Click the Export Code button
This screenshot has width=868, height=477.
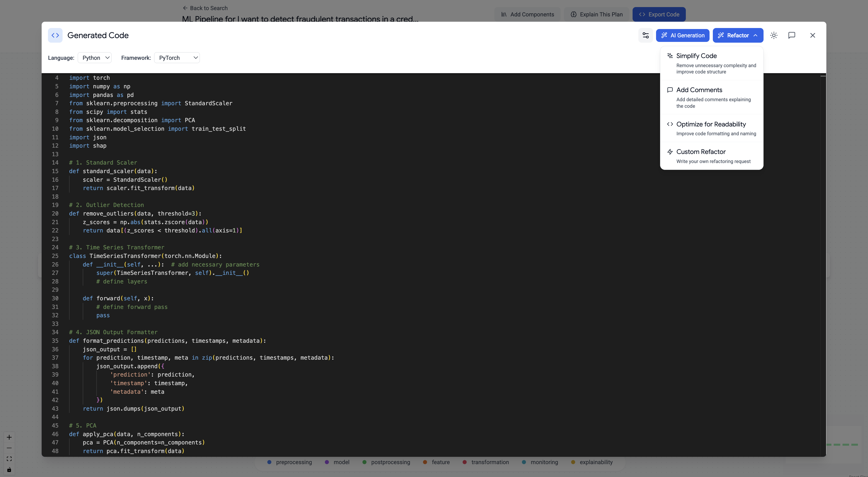659,14
